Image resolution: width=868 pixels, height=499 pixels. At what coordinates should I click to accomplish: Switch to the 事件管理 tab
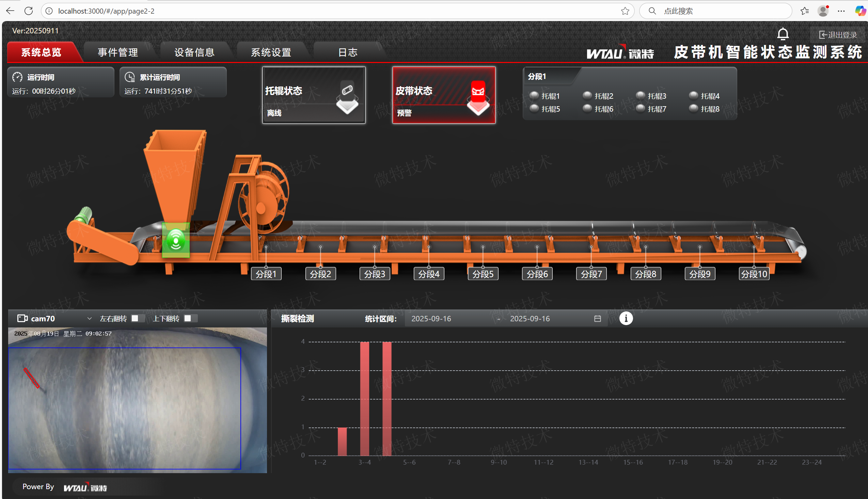117,52
